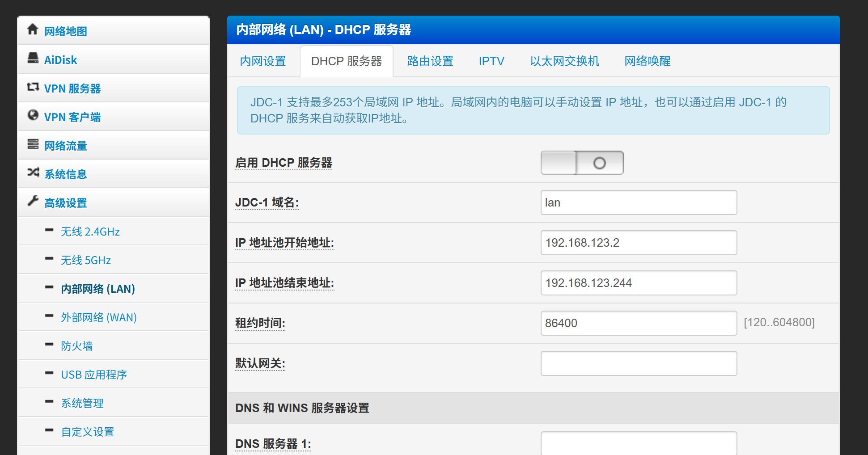Image resolution: width=868 pixels, height=455 pixels.
Task: Click the shuffle icon beside 系统信息
Action: [x=33, y=173]
